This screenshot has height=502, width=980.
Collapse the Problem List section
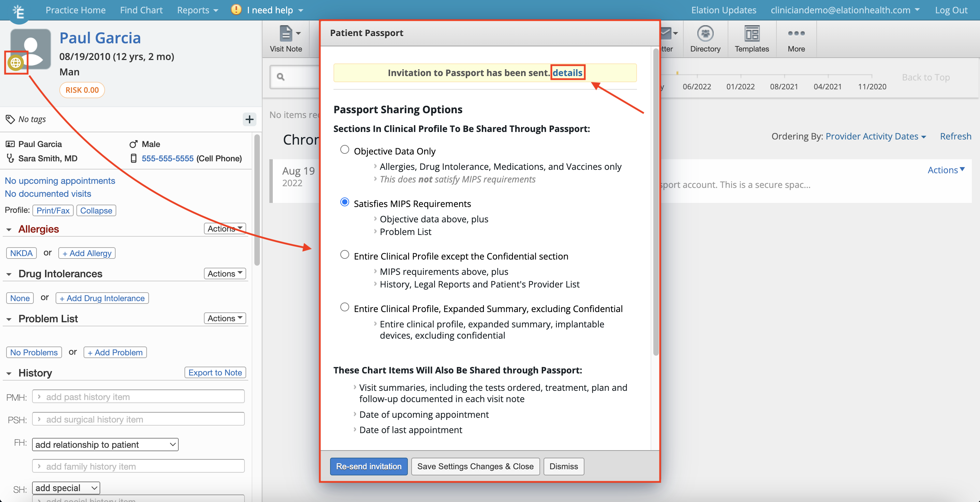click(x=9, y=319)
